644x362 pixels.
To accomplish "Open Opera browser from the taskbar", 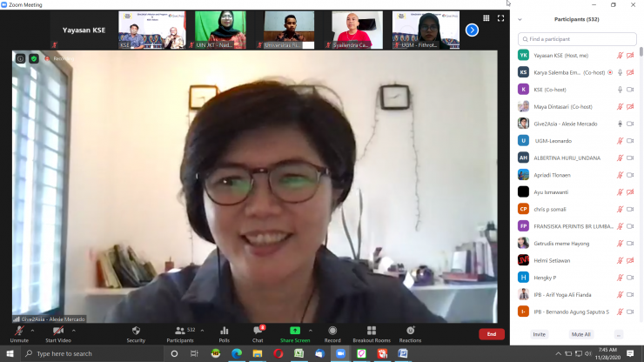I will [x=278, y=353].
